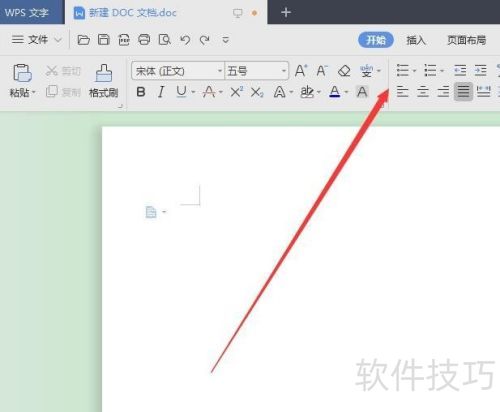This screenshot has width=500, height=412.
Task: Click the font color A icon
Action: pos(335,92)
